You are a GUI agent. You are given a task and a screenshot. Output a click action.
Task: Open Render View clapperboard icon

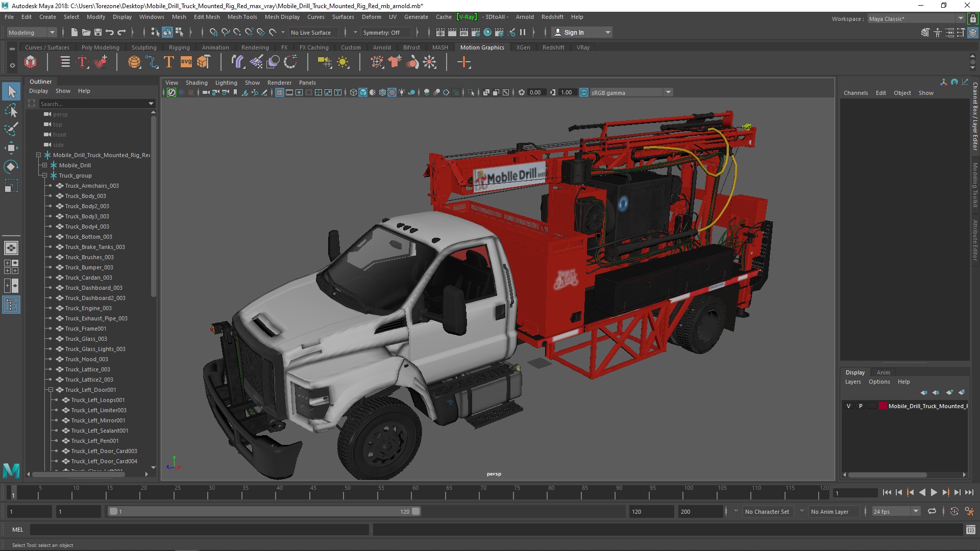point(440,32)
